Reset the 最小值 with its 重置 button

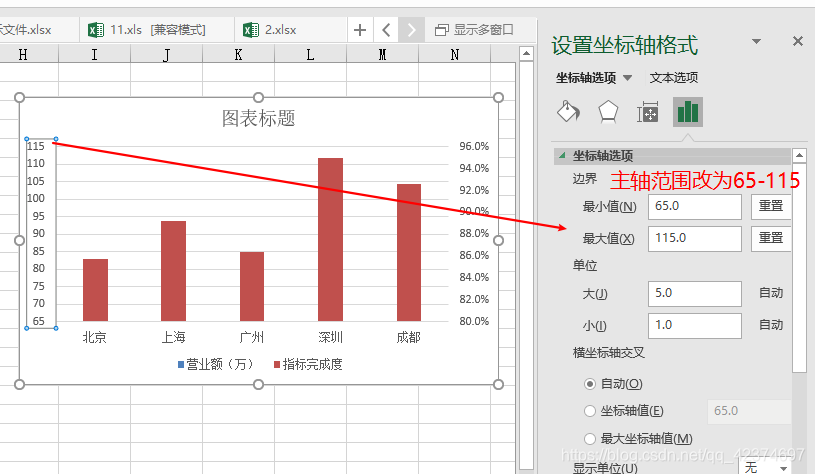[771, 206]
